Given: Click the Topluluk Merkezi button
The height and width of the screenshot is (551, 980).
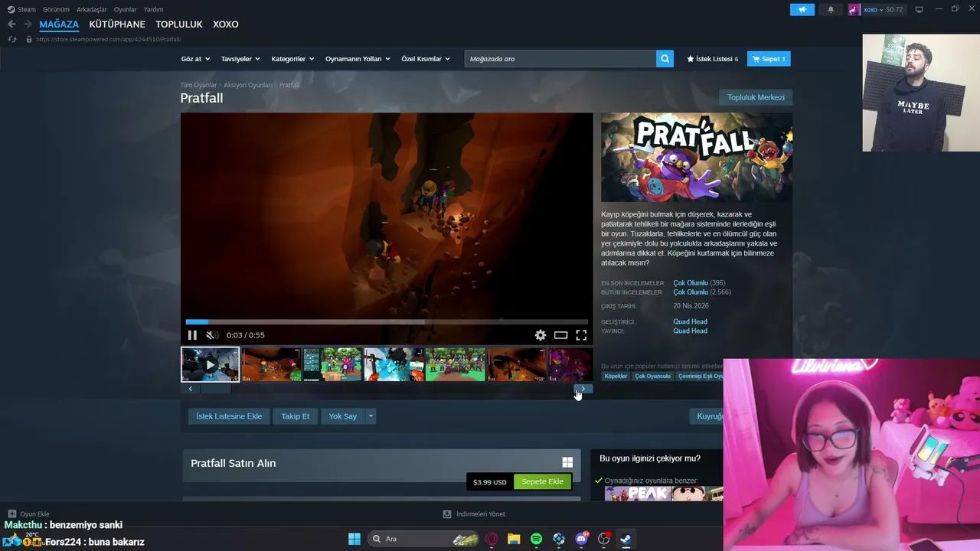Looking at the screenshot, I should [756, 97].
